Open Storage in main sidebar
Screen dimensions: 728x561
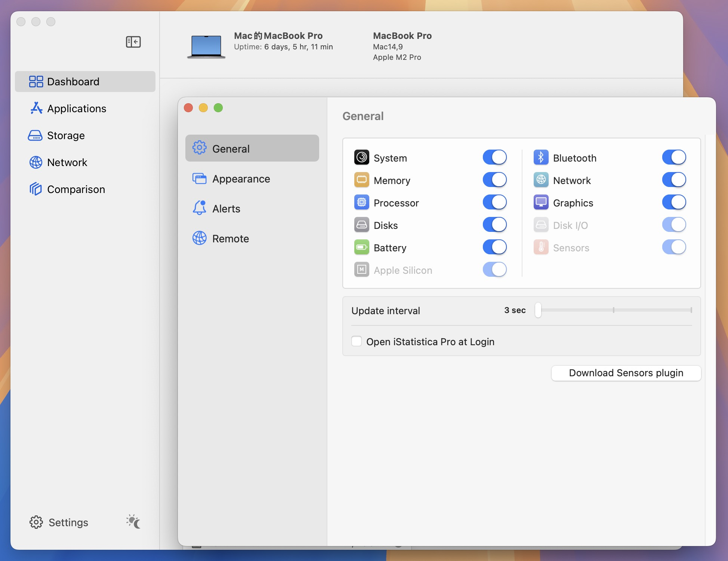(66, 135)
